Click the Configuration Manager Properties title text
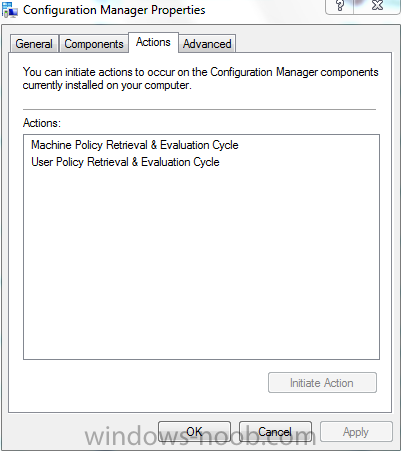The height and width of the screenshot is (451, 401). (114, 10)
